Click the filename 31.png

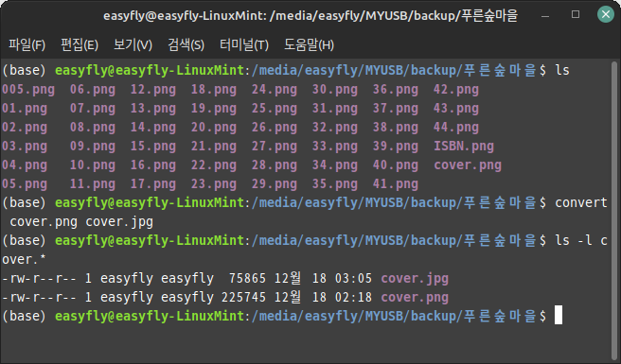[x=335, y=109]
